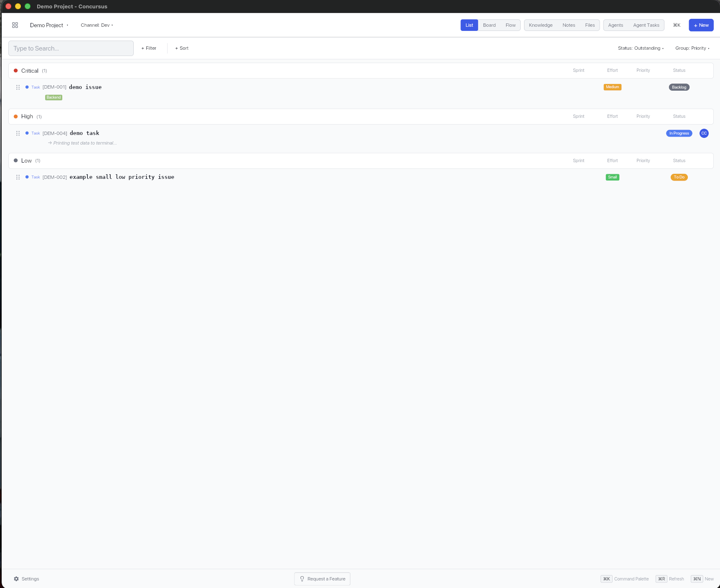Click the + New button
Viewport: 720px width, 588px height.
pos(701,25)
